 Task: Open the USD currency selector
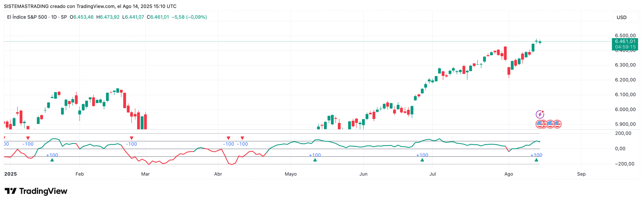point(621,17)
